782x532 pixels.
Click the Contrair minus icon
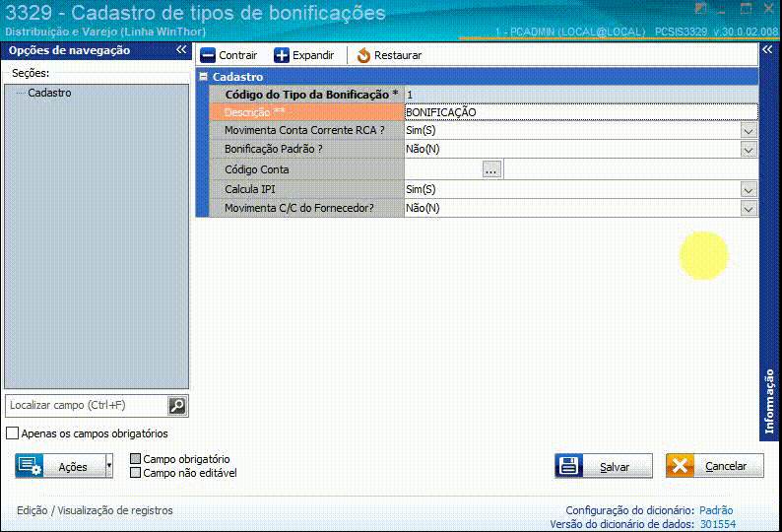pos(208,55)
